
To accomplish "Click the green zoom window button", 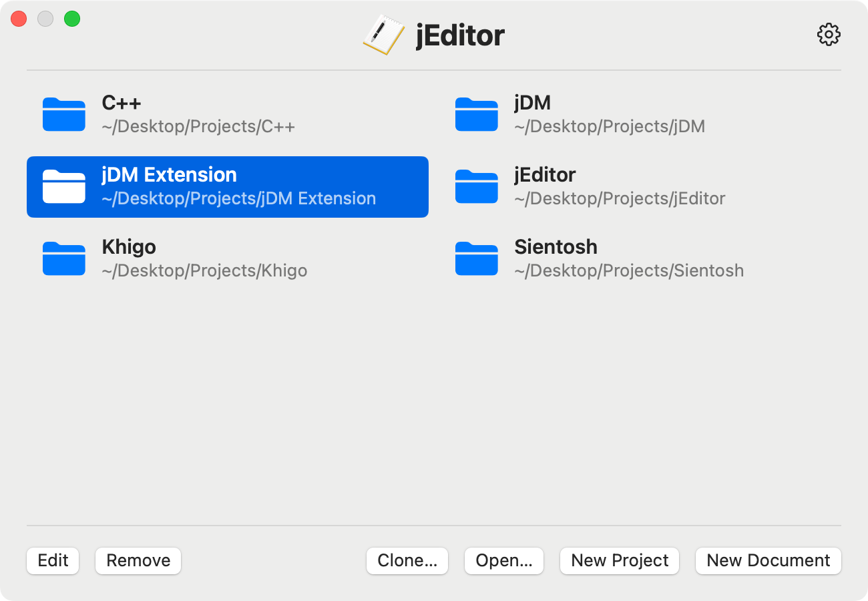I will coord(72,19).
